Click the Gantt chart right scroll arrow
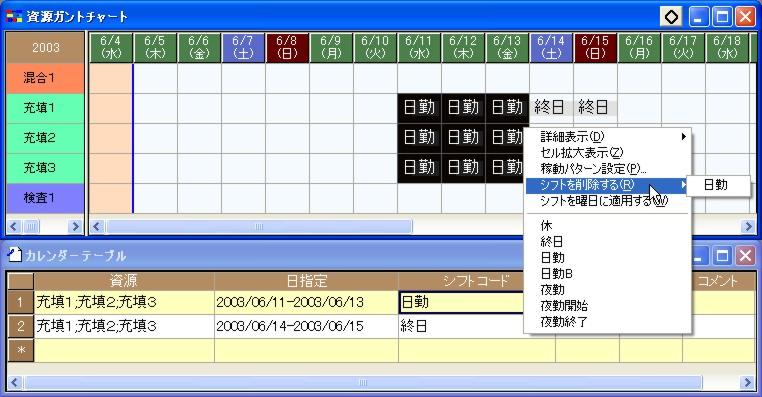This screenshot has height=397, width=762. [748, 226]
